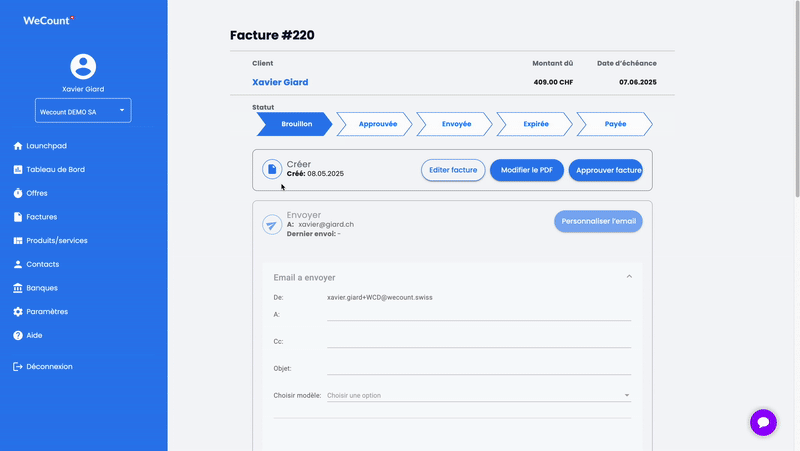Navigate to Factures in sidebar

[42, 217]
